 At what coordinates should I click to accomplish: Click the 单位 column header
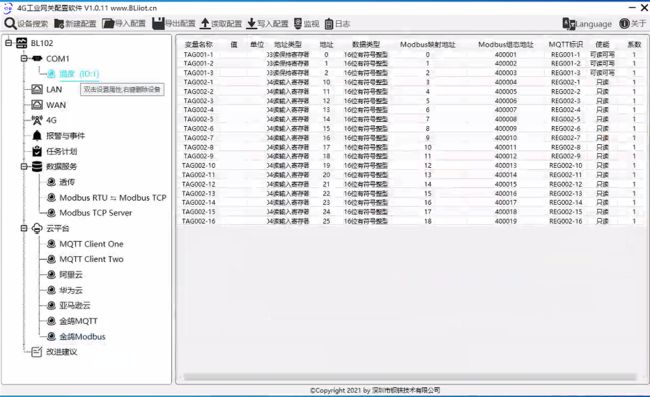(x=257, y=44)
